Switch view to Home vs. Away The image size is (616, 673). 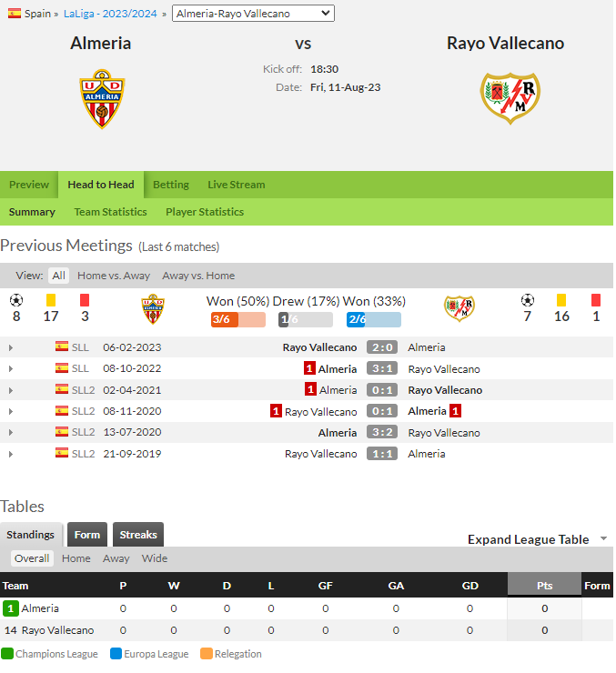(114, 276)
